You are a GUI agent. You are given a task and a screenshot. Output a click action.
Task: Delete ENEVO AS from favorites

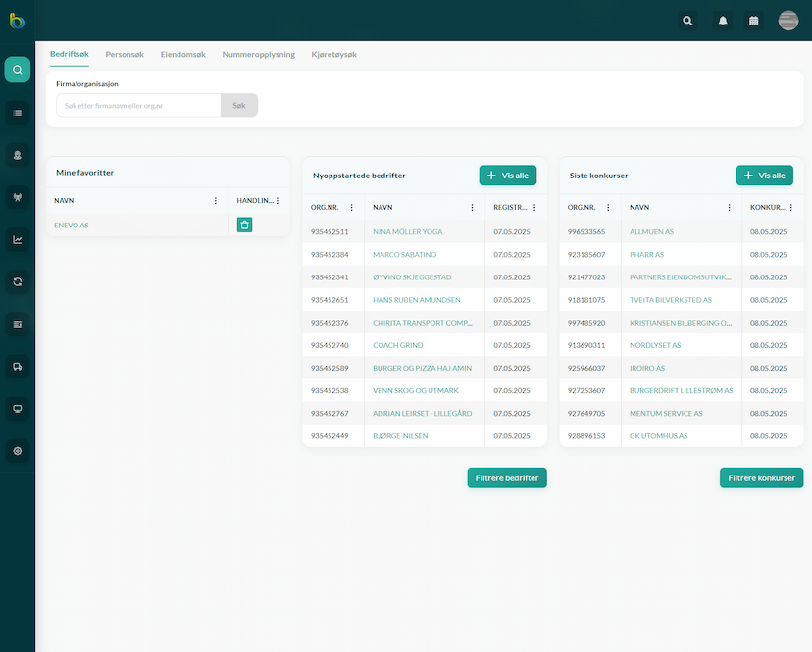pyautogui.click(x=244, y=225)
